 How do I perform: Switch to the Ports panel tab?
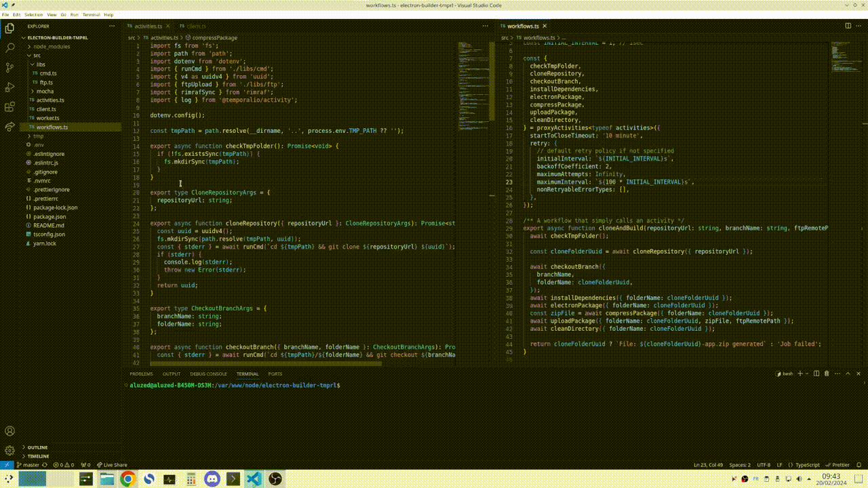click(275, 373)
